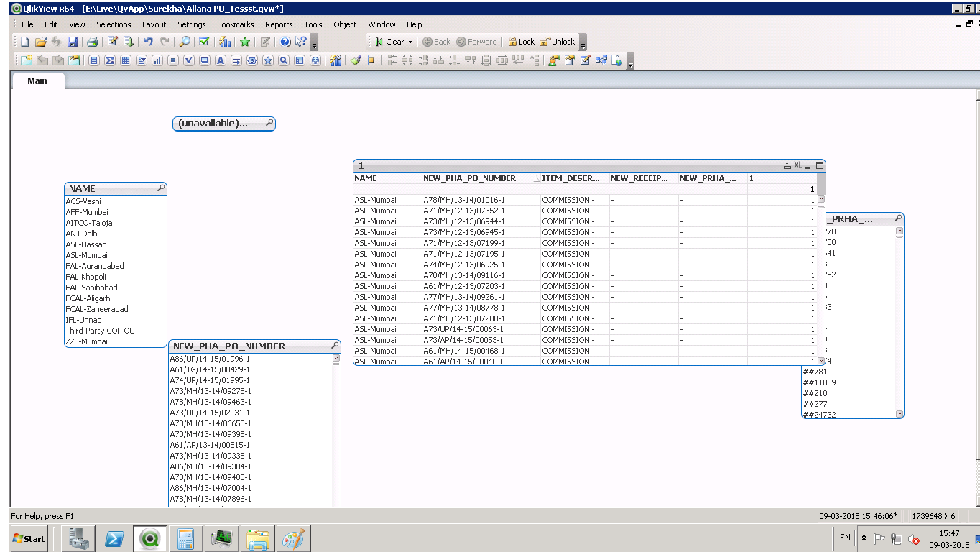Click the search icon in NAME list box

160,188
